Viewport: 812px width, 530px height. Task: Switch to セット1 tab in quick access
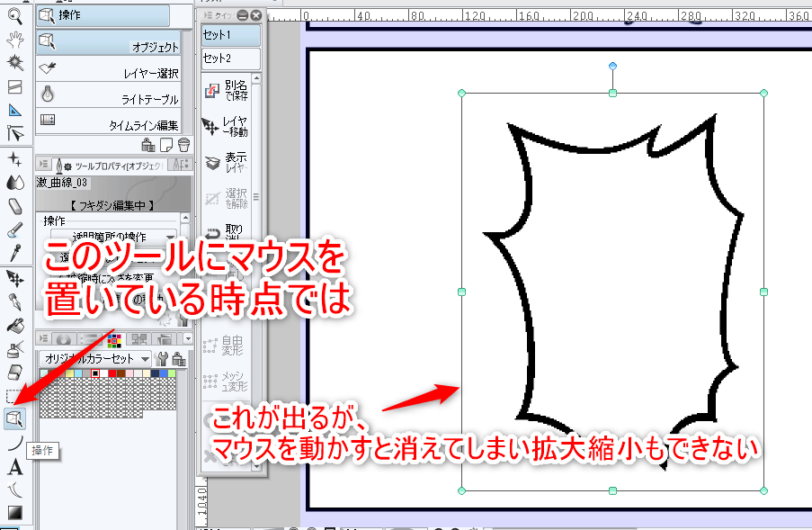coord(231,35)
